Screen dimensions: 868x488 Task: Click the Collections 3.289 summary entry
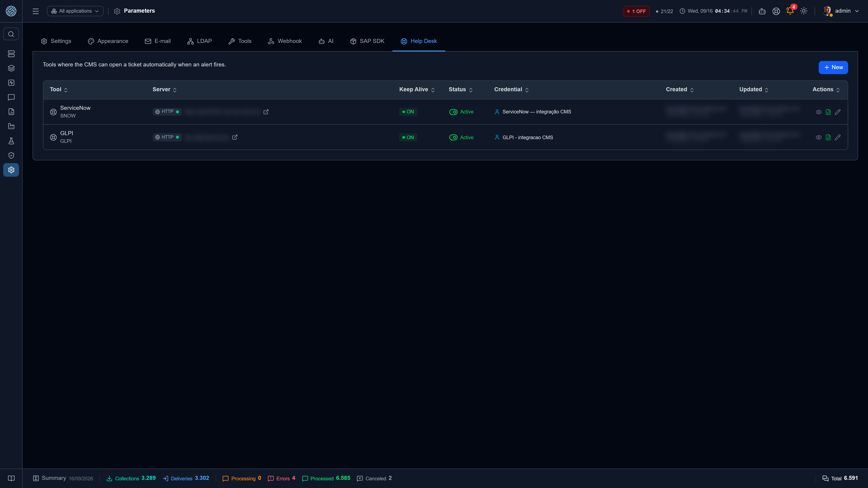tap(131, 478)
